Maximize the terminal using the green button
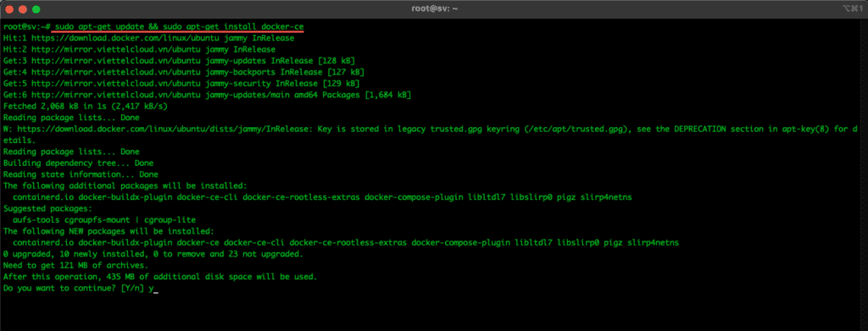 tap(36, 8)
